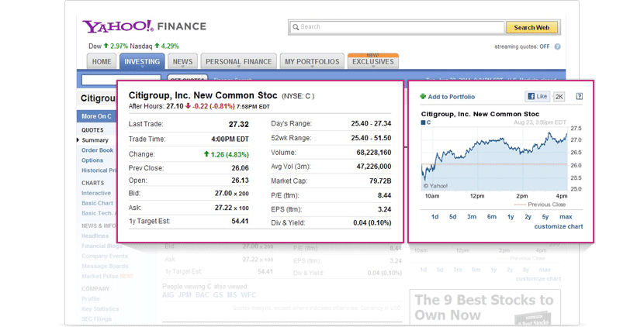Open Order Book in the sidebar
This screenshot has width=644, height=327.
click(x=97, y=150)
